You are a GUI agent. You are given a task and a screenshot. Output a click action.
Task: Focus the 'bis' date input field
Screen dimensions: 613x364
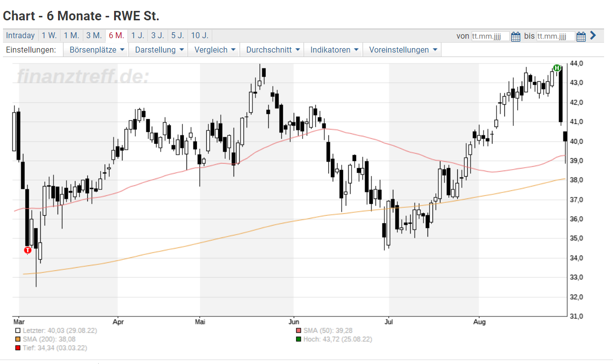pyautogui.click(x=556, y=36)
